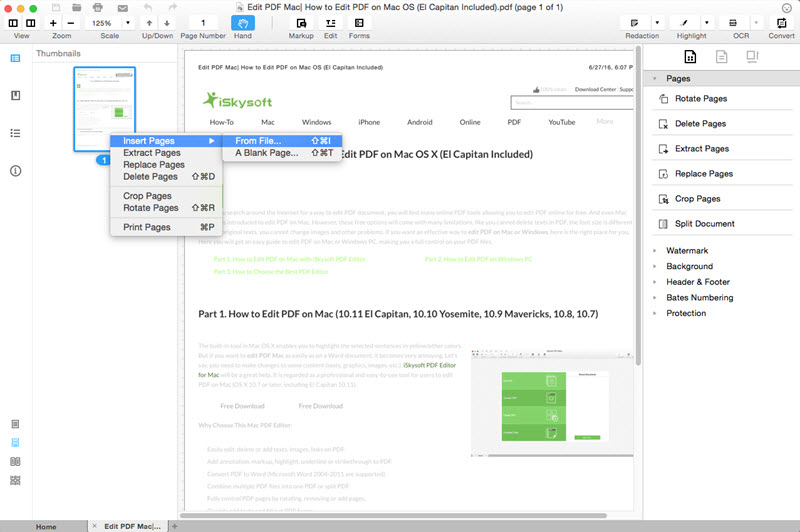Open the bookmarks sidebar icon
This screenshot has width=800, height=532.
pos(15,95)
